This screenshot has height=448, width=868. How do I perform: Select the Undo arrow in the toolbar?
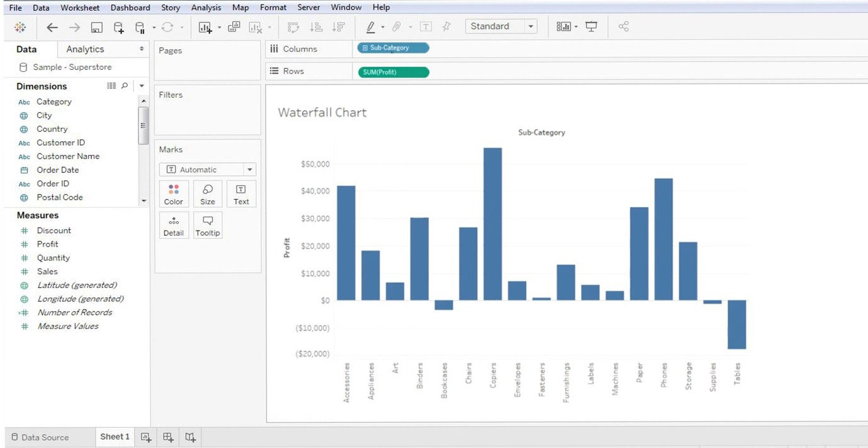(52, 26)
